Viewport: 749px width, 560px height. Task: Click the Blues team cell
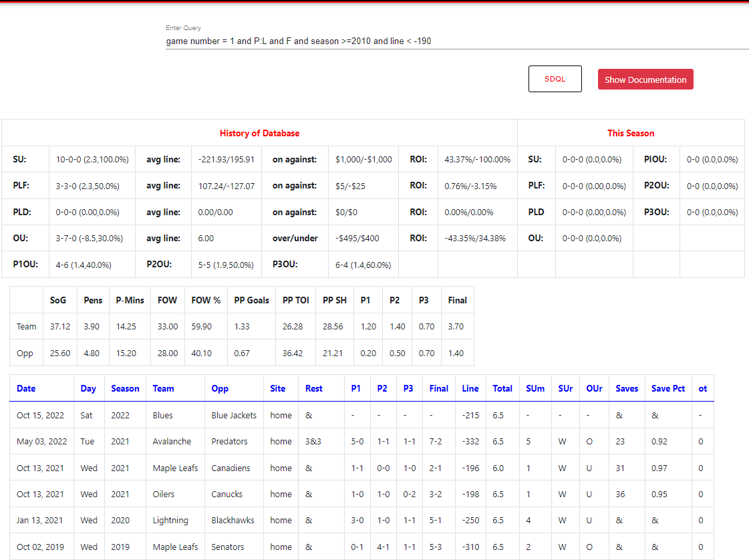tap(162, 415)
